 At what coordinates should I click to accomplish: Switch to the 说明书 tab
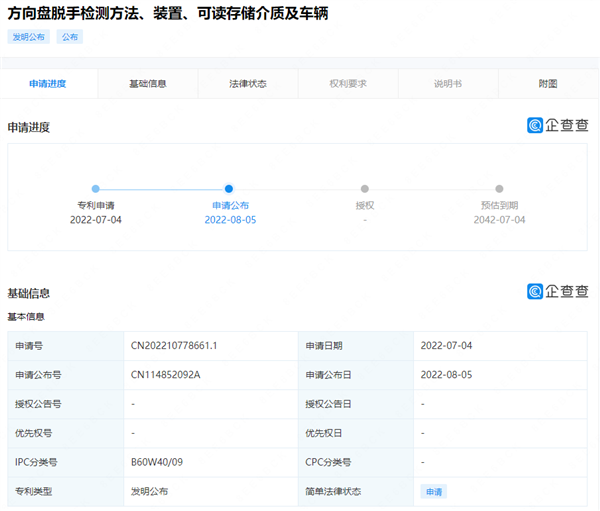[448, 83]
